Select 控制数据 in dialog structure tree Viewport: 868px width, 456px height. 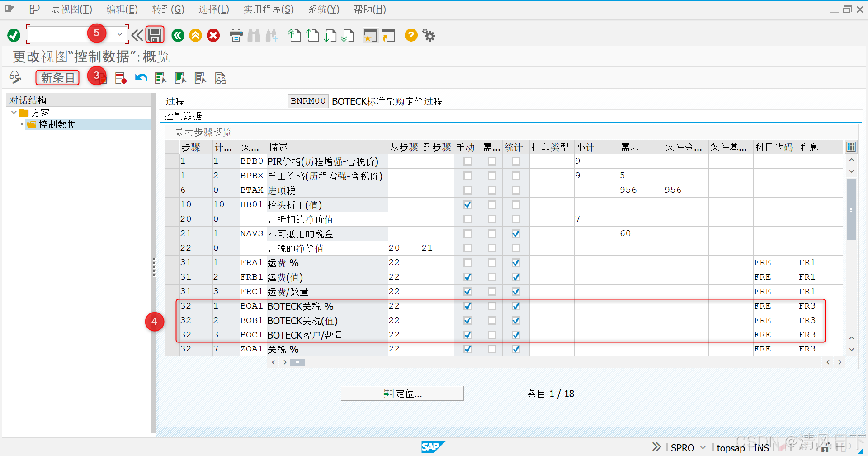[57, 124]
